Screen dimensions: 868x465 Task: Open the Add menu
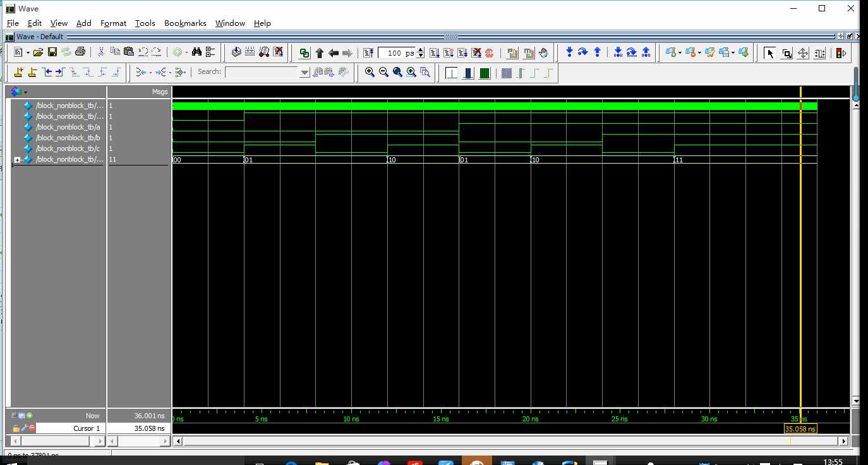[83, 23]
